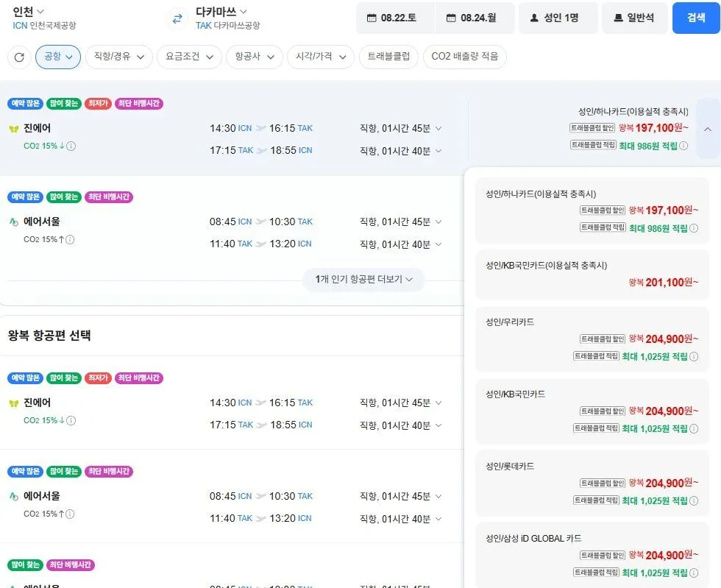Toggle the 공항 filter chip

click(x=58, y=57)
